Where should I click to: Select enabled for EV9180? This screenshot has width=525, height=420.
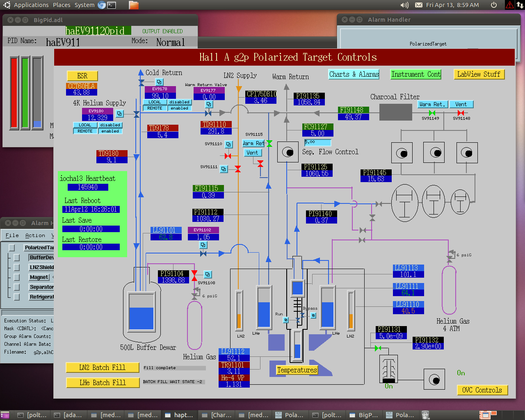tap(110, 131)
